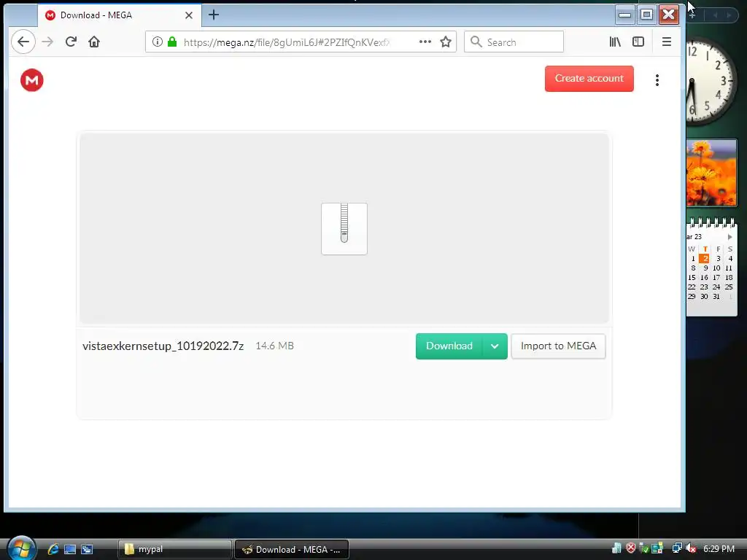
Task: Open the mypal taskbar window
Action: 174,549
